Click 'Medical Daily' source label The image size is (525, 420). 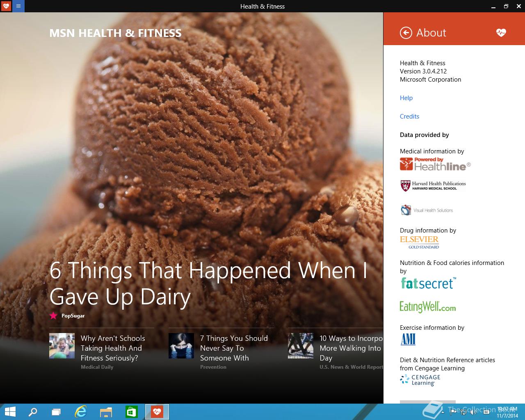click(97, 367)
